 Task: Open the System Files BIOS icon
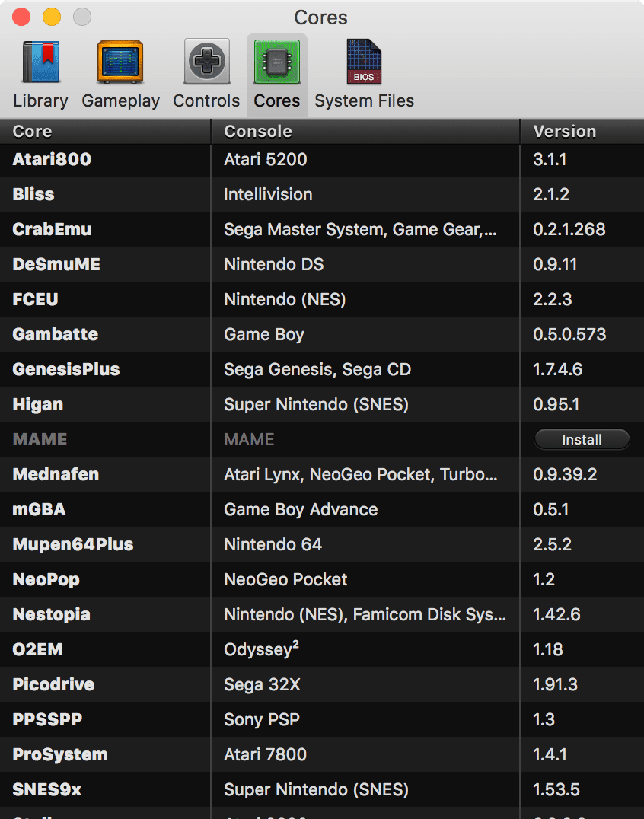tap(364, 62)
